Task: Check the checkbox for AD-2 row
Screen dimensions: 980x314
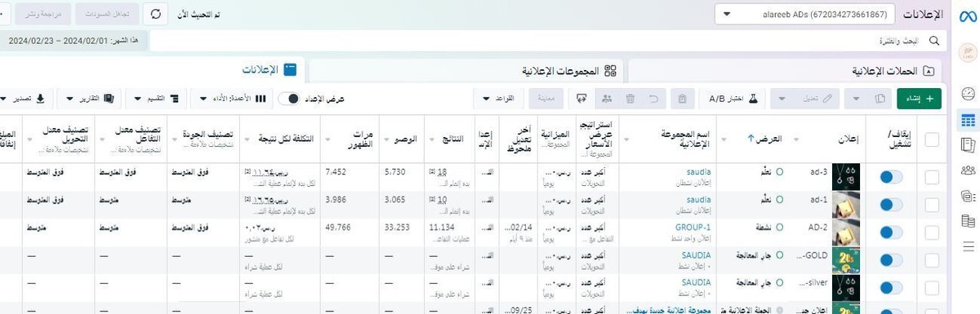Action: pos(931,232)
